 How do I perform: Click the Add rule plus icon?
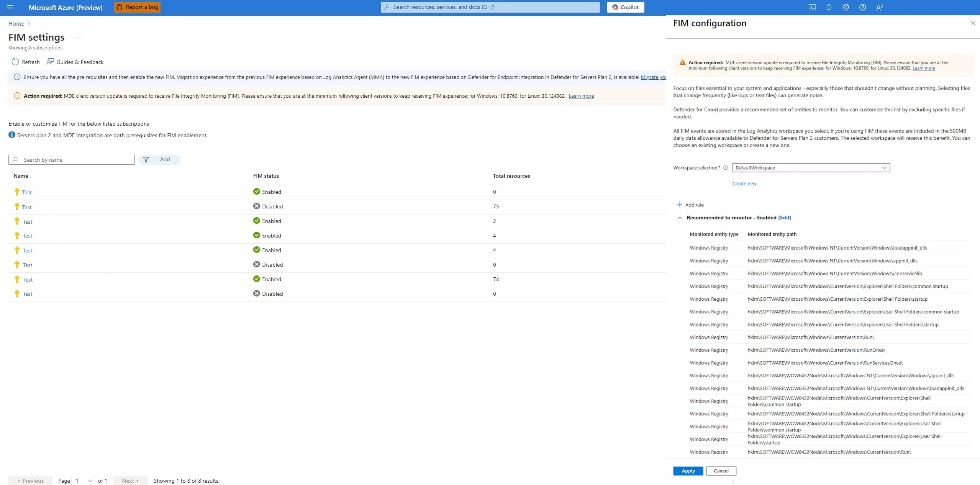(x=679, y=205)
